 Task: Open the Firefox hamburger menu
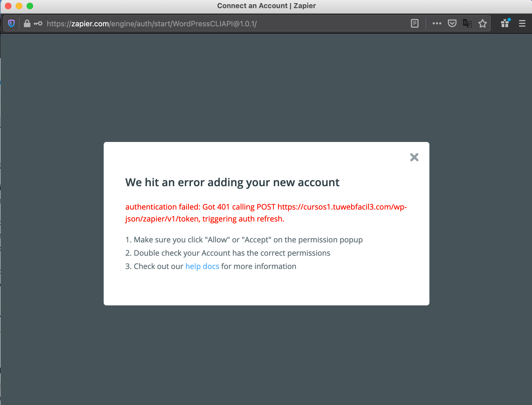click(522, 24)
